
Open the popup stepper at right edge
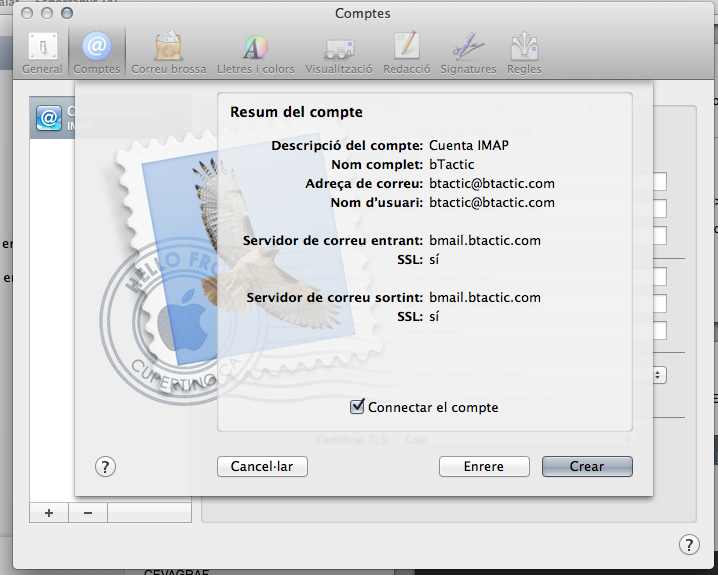coord(658,375)
